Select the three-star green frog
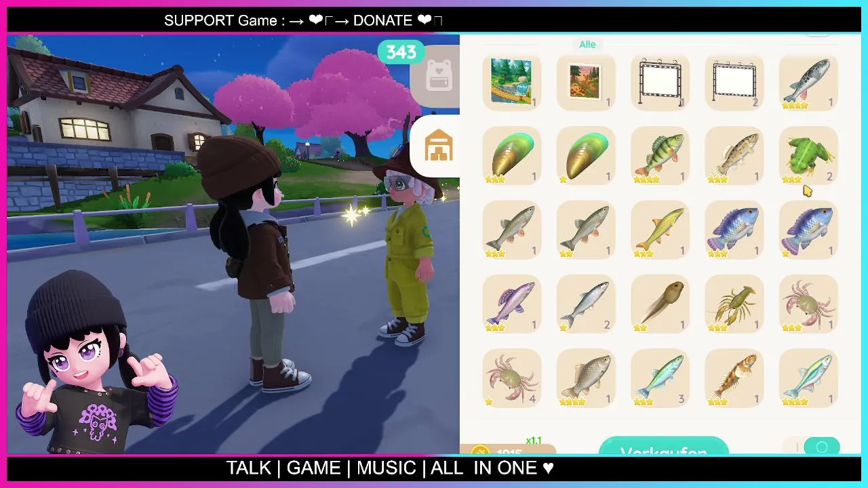 click(808, 157)
